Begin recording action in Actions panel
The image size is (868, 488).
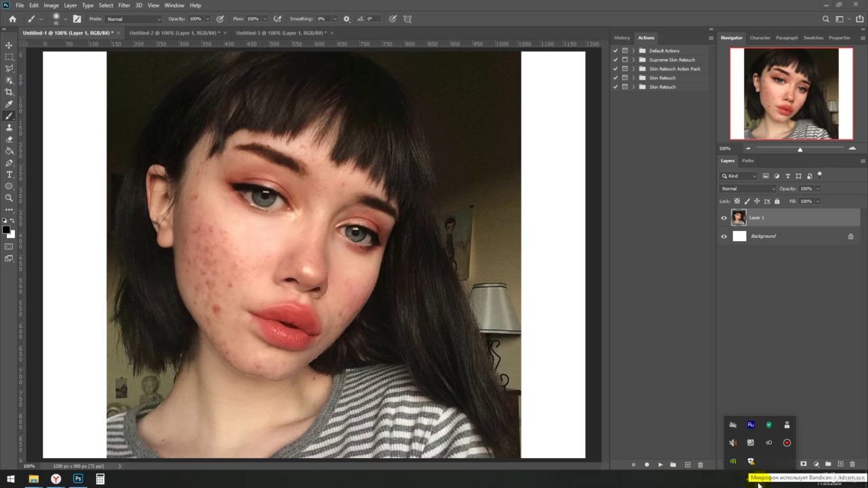click(x=646, y=465)
